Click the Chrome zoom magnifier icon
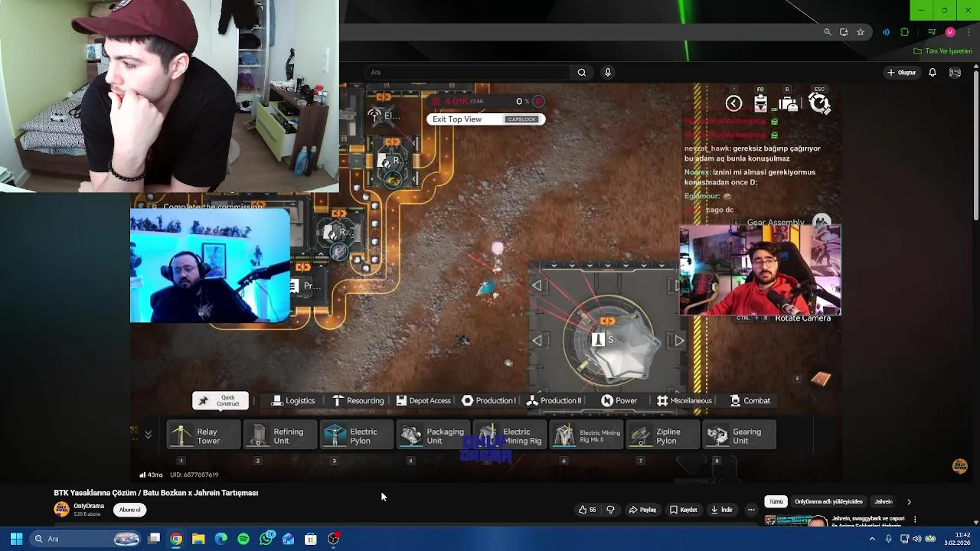Image resolution: width=980 pixels, height=551 pixels. pyautogui.click(x=828, y=32)
